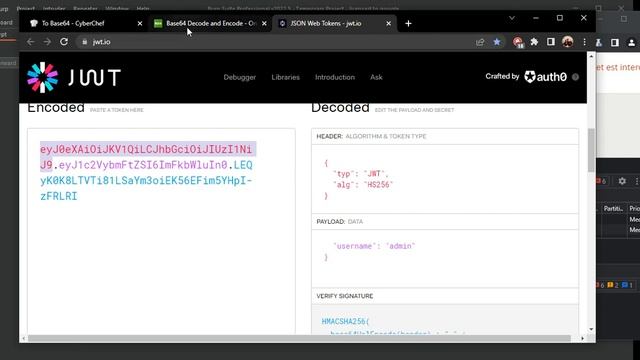Image resolution: width=640 pixels, height=360 pixels.
Task: Open the CyberChef To Base64 tab
Action: [x=86, y=23]
